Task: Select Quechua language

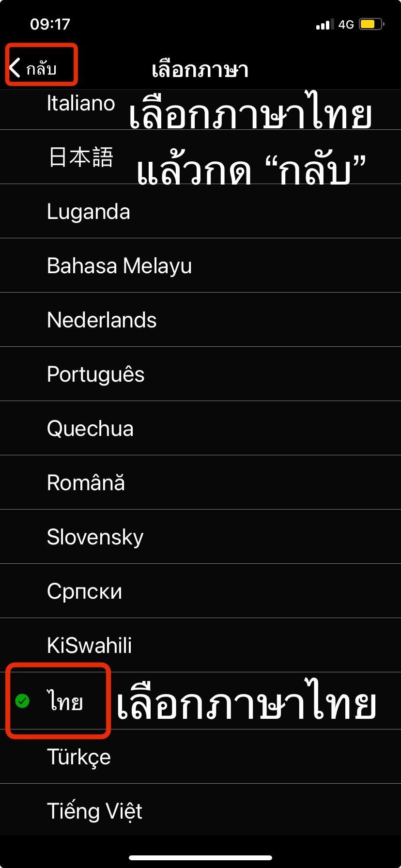Action: tap(200, 428)
